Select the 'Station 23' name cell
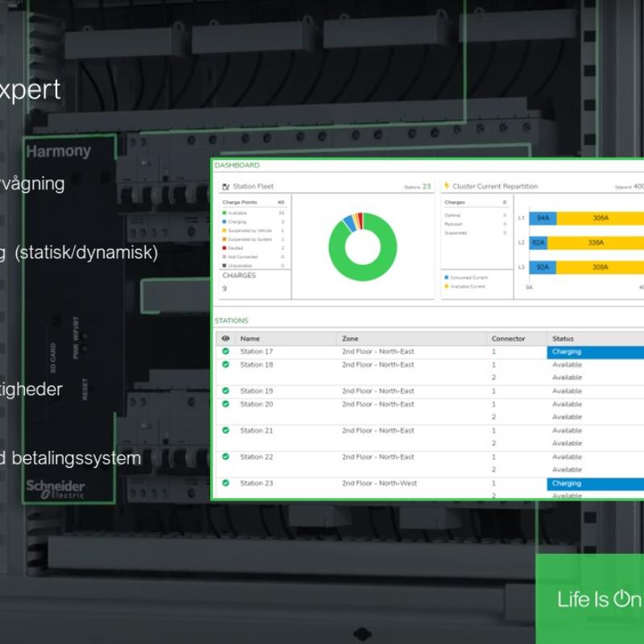The height and width of the screenshot is (644, 644). tap(256, 483)
